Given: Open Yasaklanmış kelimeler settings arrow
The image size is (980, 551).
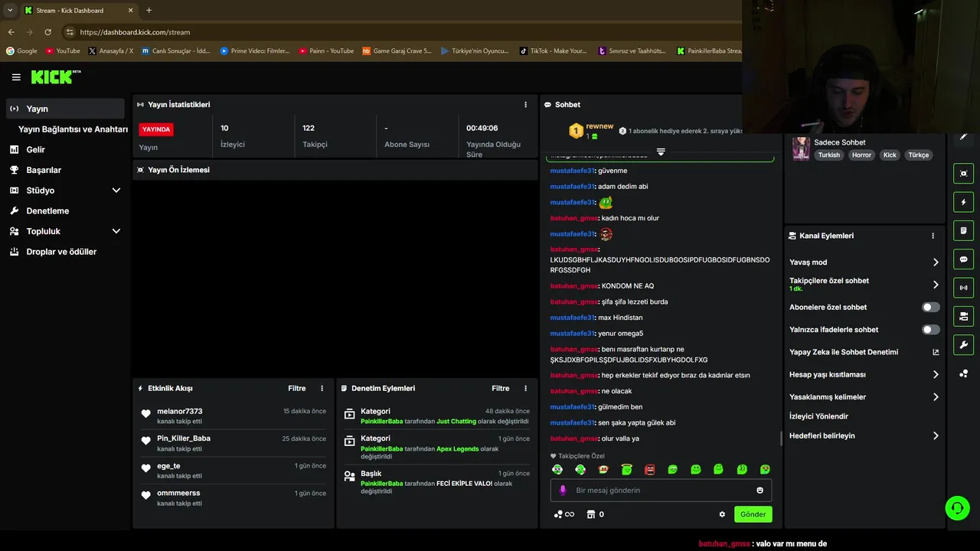Looking at the screenshot, I should (936, 397).
